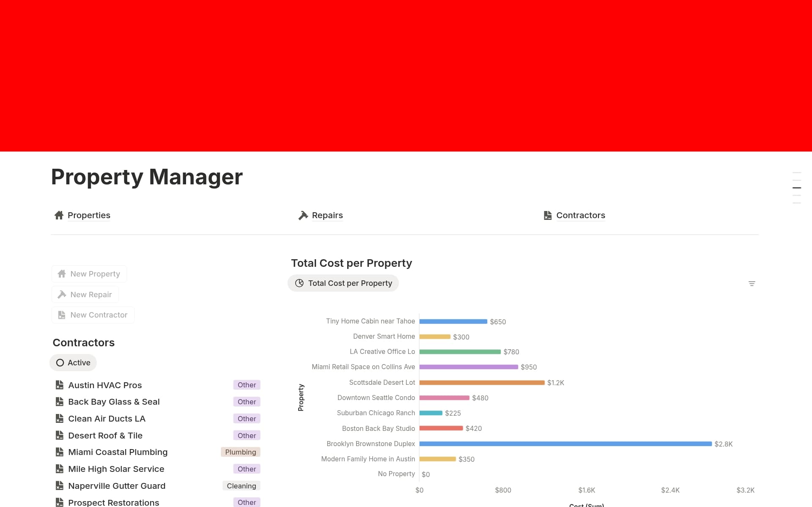Select the Plumbing tag on Miami Coastal Plumbing
Viewport: 812px width, 507px height.
[x=240, y=452]
